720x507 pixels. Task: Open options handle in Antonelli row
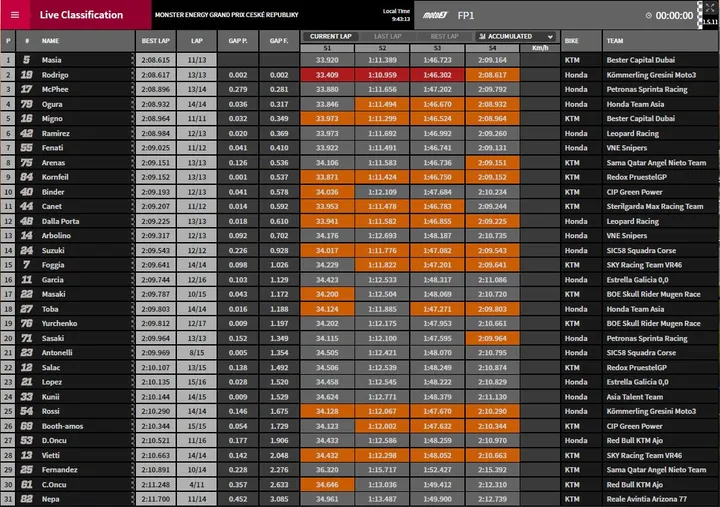[133, 353]
